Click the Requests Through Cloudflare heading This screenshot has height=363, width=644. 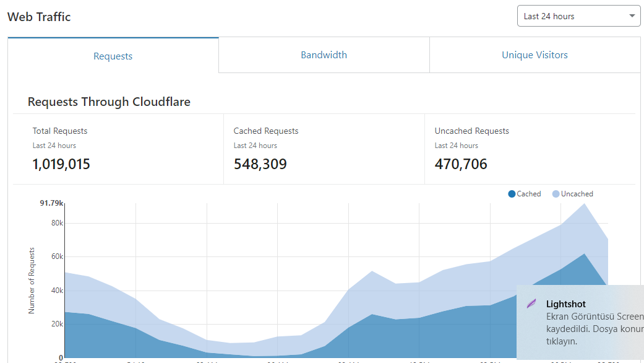[109, 102]
